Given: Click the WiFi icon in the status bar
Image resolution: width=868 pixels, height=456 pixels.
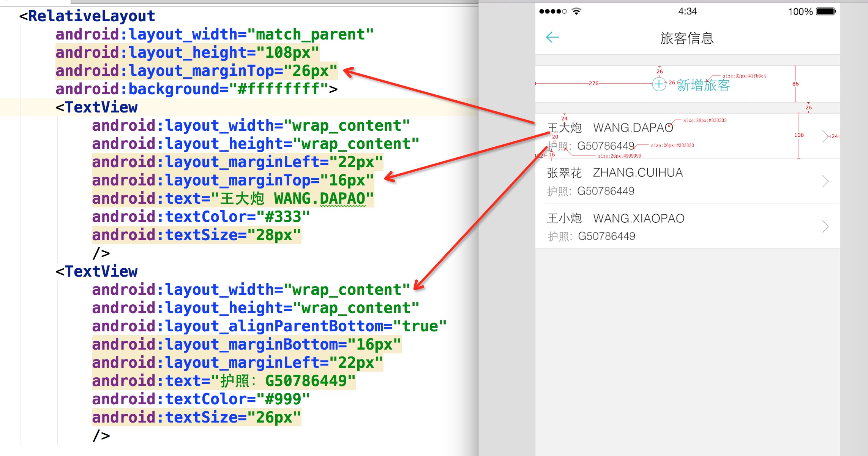Looking at the screenshot, I should pyautogui.click(x=576, y=11).
